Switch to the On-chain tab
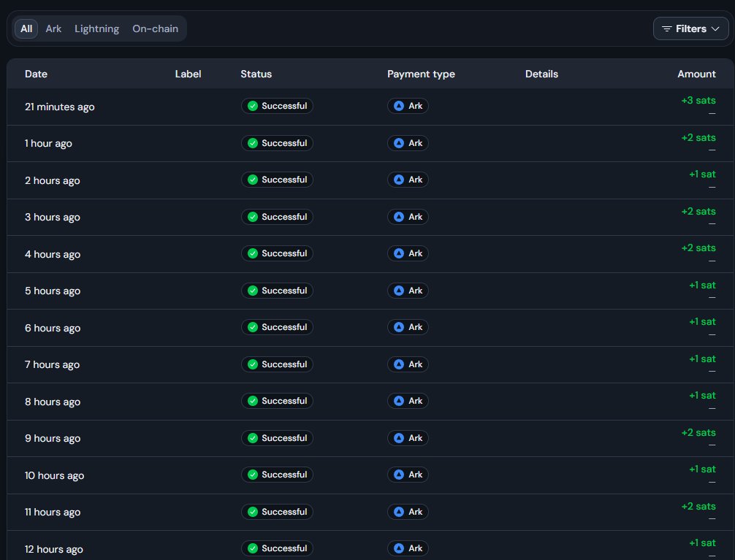Viewport: 735px width, 560px height. (155, 28)
